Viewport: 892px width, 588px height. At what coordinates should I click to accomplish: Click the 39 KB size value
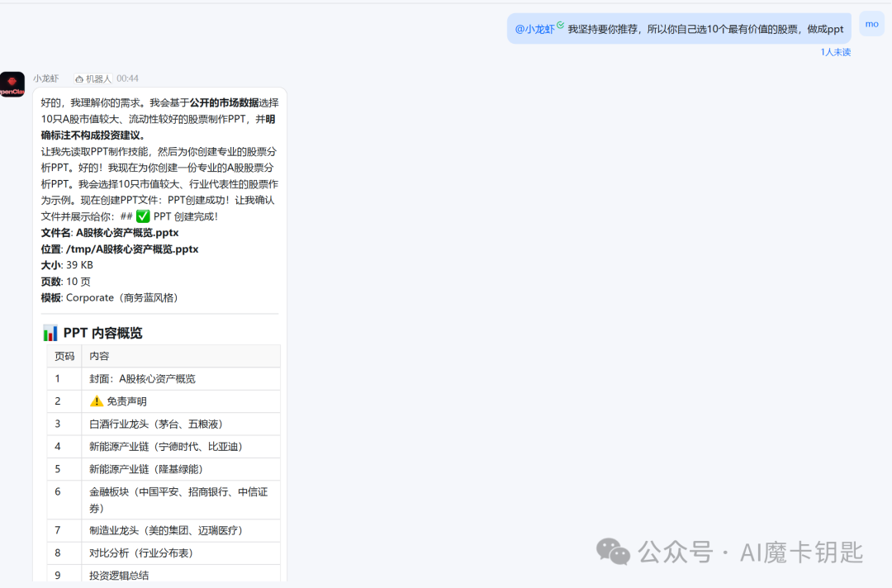(x=79, y=265)
